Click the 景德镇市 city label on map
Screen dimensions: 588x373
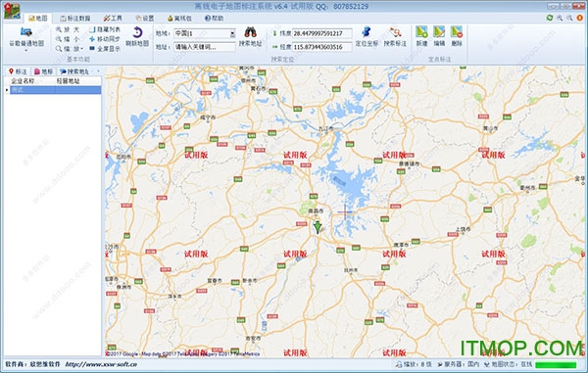point(409,164)
